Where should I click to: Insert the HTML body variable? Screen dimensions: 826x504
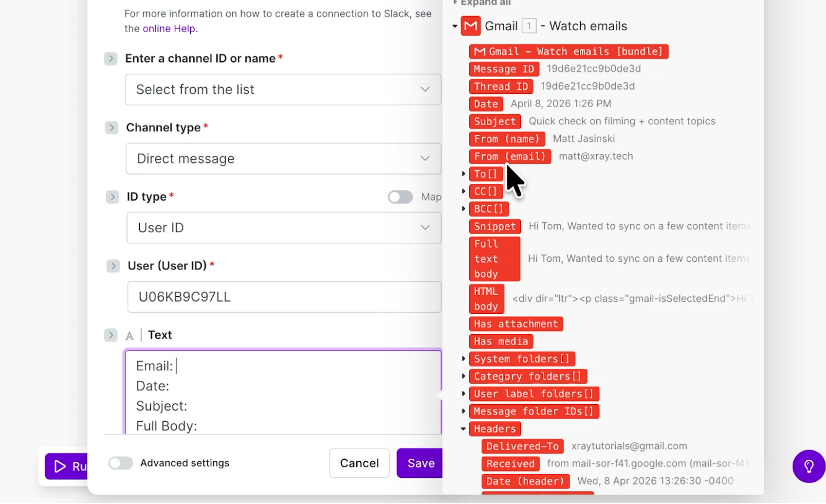[x=486, y=299]
